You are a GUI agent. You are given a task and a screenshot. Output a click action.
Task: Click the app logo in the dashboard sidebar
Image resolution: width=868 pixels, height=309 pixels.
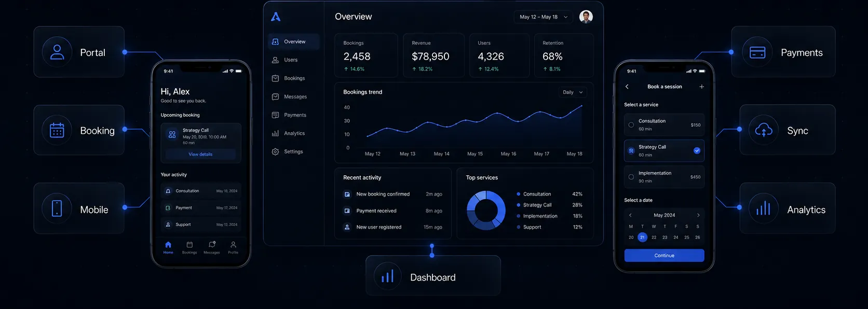click(x=276, y=17)
